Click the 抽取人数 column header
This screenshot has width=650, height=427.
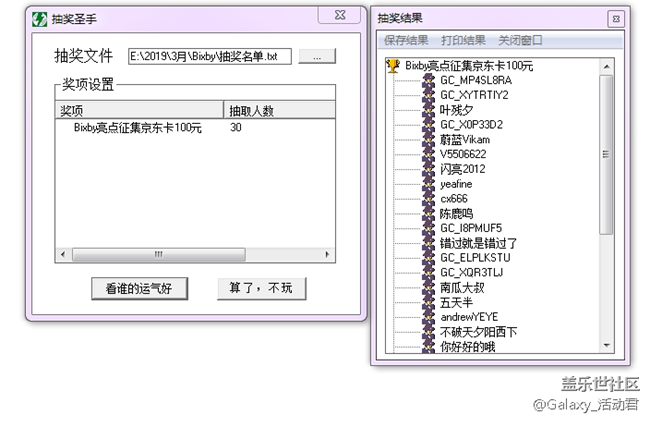pos(279,110)
